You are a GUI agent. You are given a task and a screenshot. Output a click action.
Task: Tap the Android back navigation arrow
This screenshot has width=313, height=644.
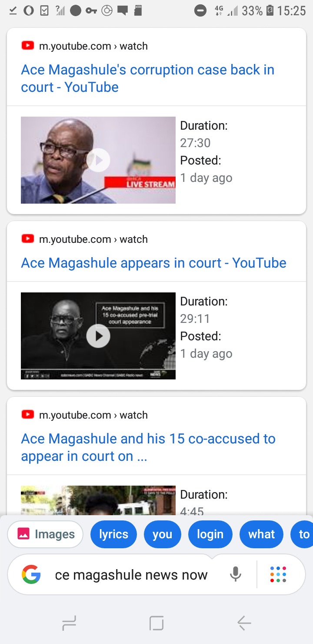244,624
